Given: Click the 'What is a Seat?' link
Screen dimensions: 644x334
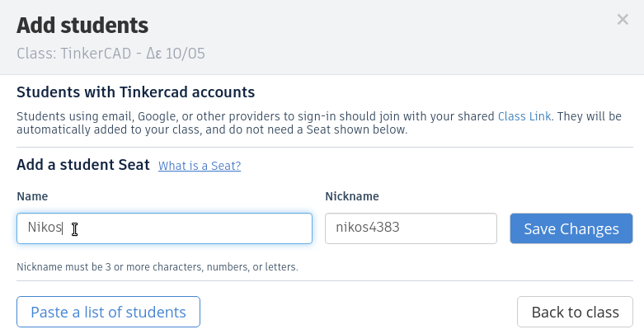Looking at the screenshot, I should 200,166.
